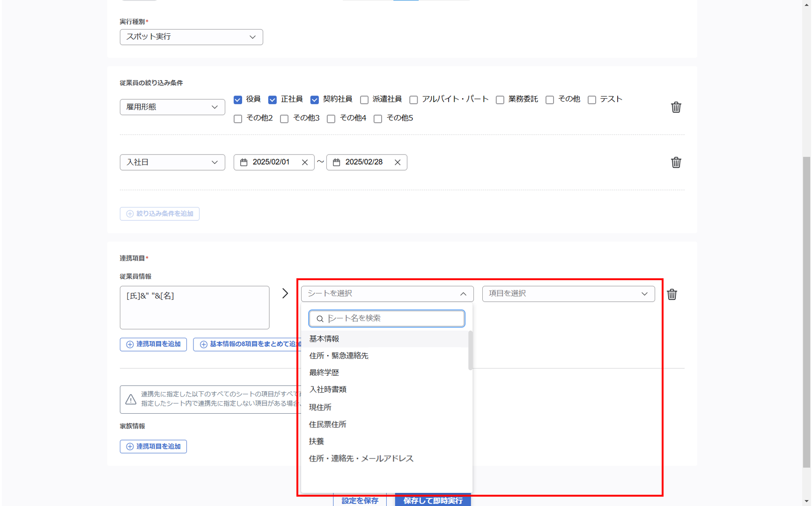Select 扶養 from sheet list
Image resolution: width=812 pixels, height=506 pixels.
pos(385,441)
